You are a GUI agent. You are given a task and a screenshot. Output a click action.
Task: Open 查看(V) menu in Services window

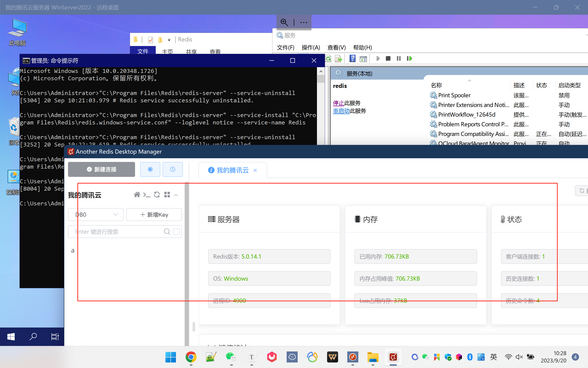coord(336,47)
